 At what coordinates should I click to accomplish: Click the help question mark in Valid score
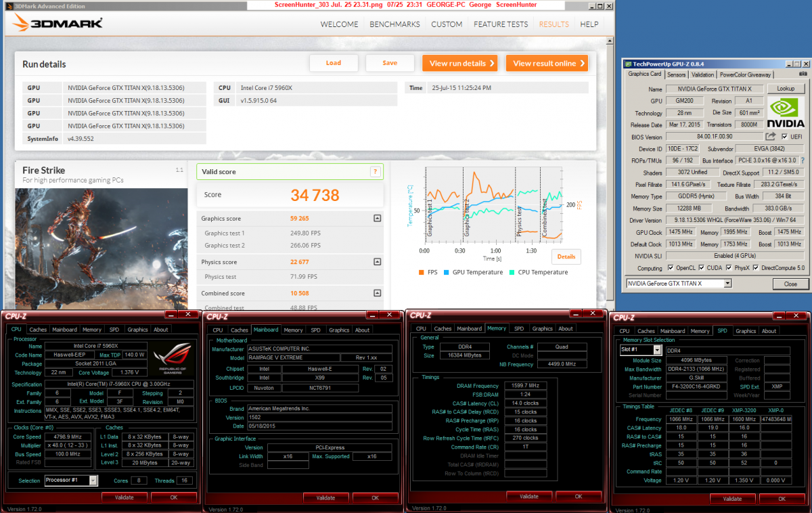click(375, 172)
